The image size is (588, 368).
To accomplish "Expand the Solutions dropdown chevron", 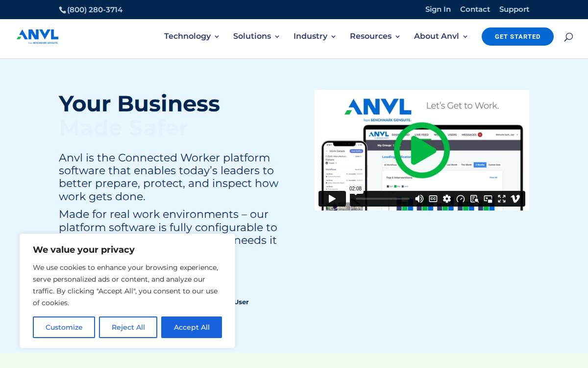I will [x=277, y=37].
